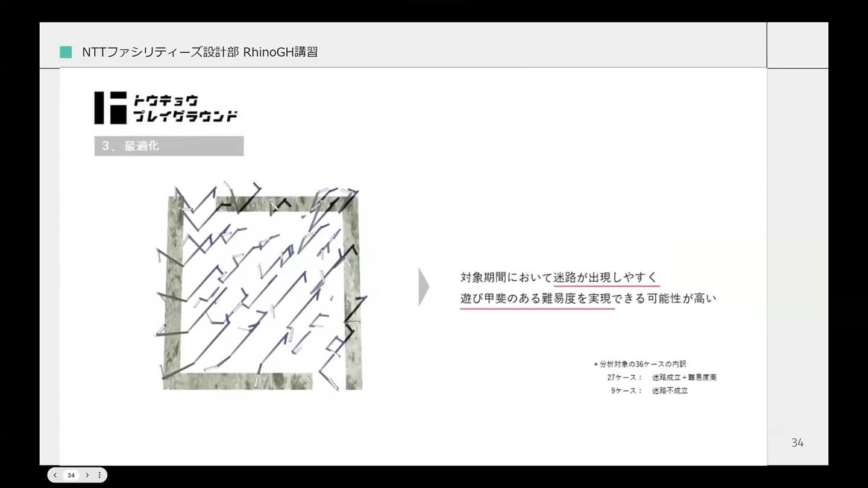The height and width of the screenshot is (488, 868).
Task: Select text '対象期間において迷路が出現しやすく'
Action: click(x=559, y=278)
